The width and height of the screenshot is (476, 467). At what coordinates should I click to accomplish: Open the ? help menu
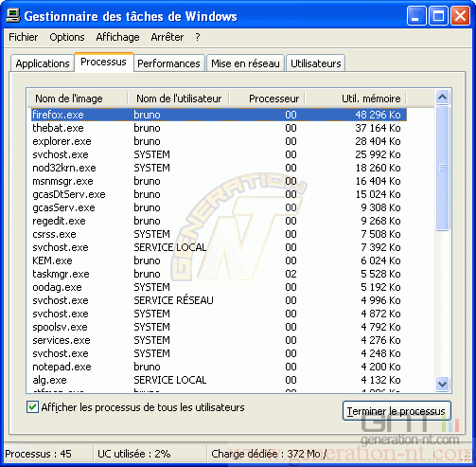pyautogui.click(x=198, y=37)
